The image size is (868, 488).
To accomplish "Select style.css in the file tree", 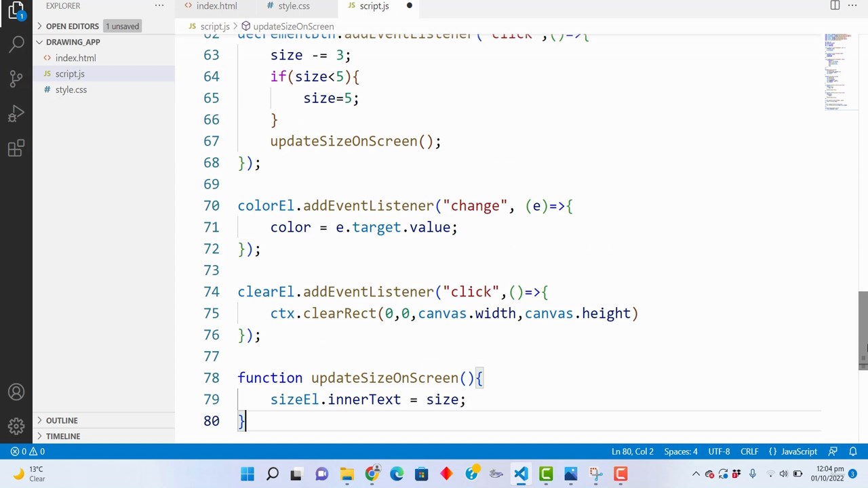I will (x=71, y=89).
